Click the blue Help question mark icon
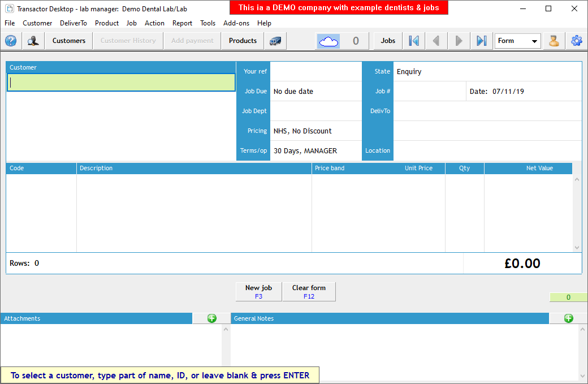Screen dimensions: 588x384 click(x=11, y=41)
